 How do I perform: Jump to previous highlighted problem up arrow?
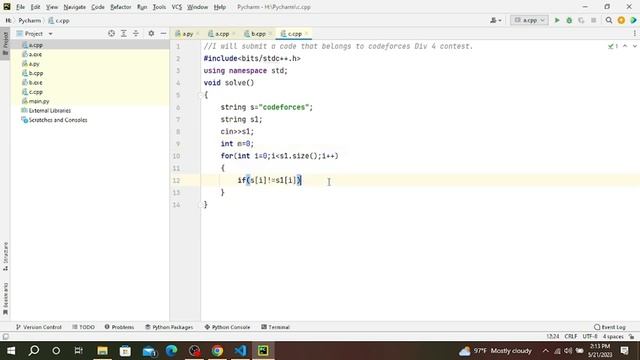pyautogui.click(x=625, y=46)
